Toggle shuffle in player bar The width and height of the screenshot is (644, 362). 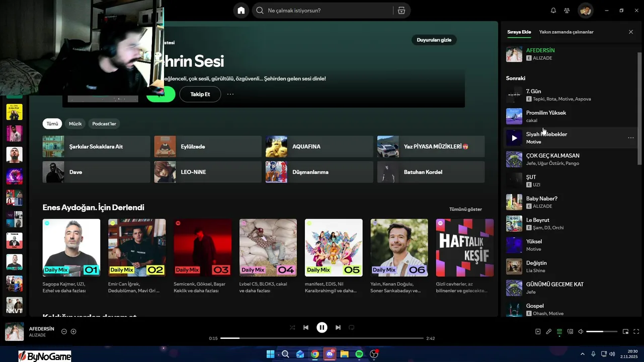[x=292, y=327]
